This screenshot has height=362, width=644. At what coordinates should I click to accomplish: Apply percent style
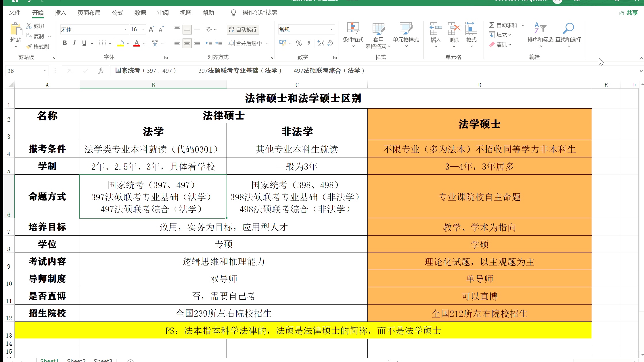click(299, 43)
